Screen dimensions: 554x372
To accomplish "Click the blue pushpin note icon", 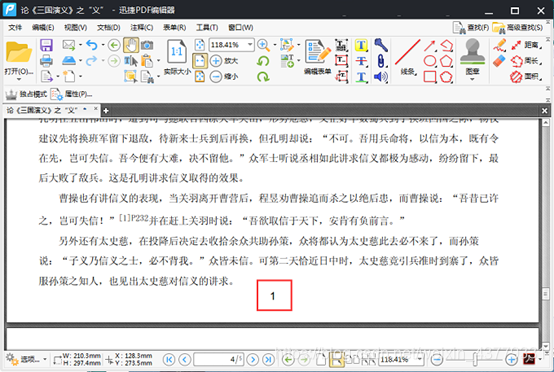I will click(381, 45).
